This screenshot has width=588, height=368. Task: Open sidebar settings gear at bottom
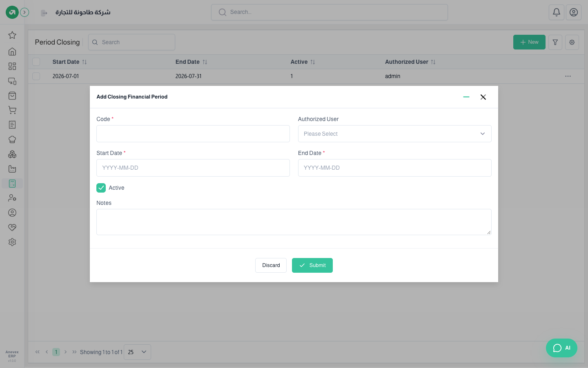(x=12, y=242)
